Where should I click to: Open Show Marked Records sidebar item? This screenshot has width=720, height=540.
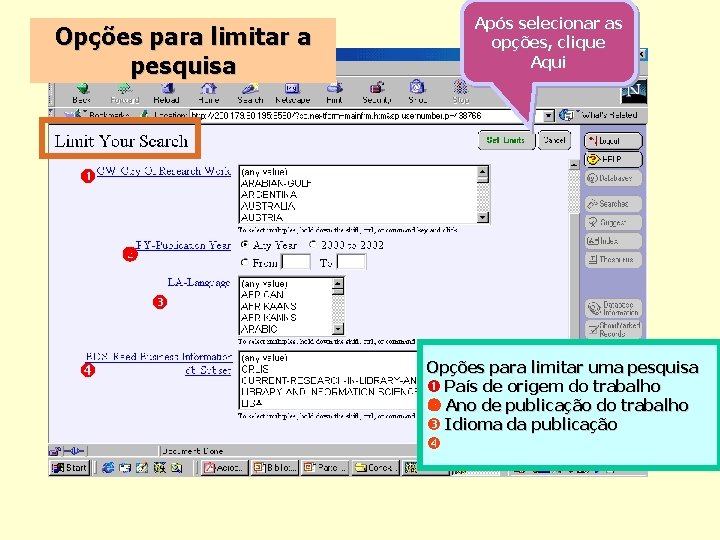(x=613, y=329)
